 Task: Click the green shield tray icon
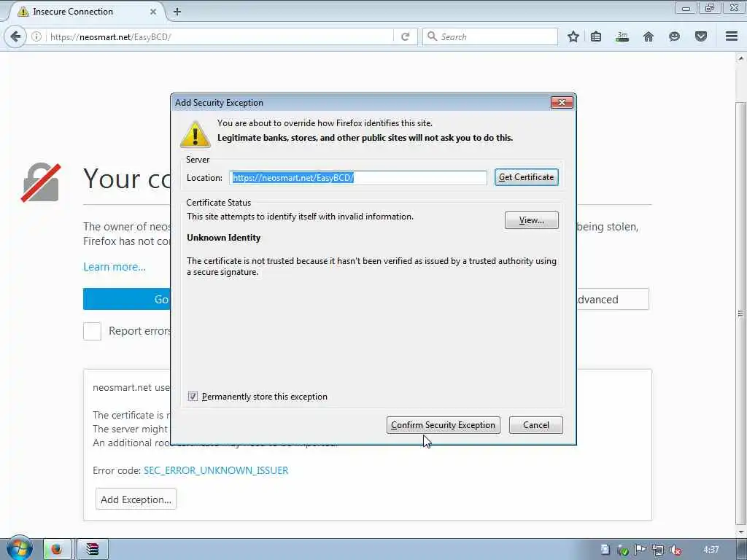click(623, 550)
